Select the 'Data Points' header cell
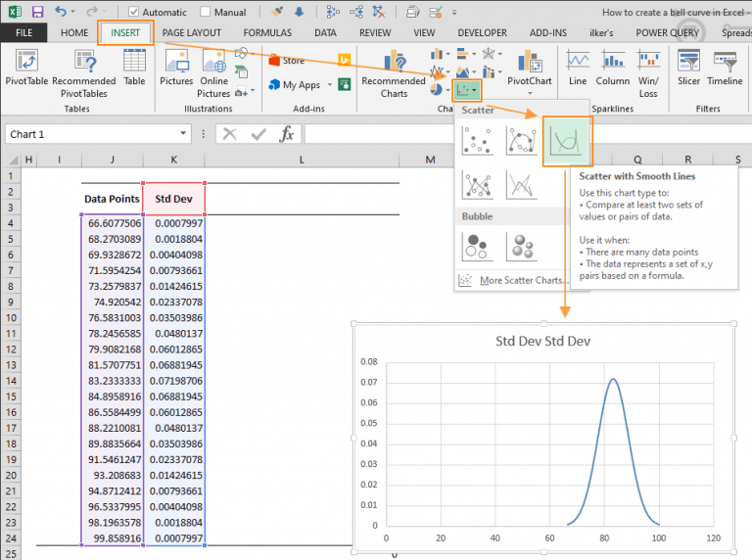 112,199
